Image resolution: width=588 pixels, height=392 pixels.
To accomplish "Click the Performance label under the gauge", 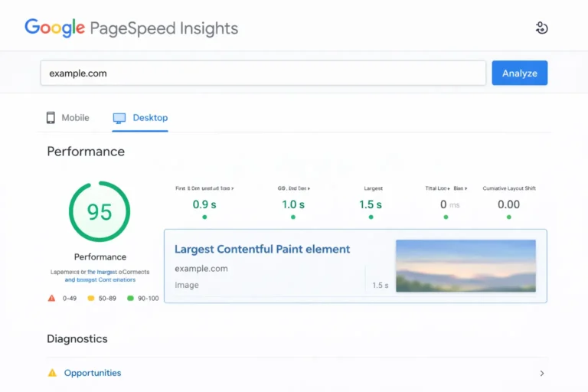I will (x=100, y=257).
